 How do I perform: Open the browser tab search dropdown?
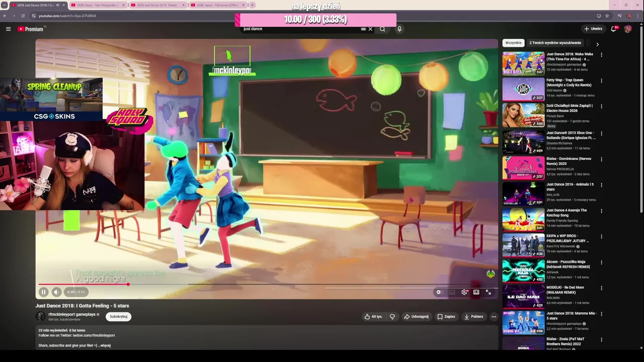click(x=5, y=5)
